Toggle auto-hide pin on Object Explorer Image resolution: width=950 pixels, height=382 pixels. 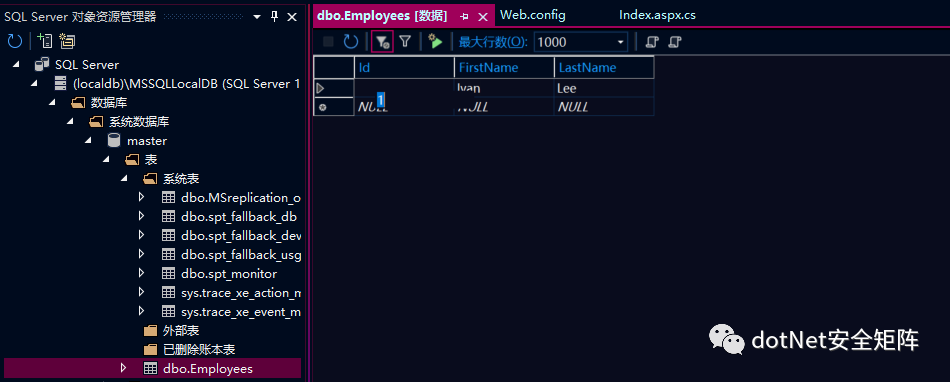[274, 16]
